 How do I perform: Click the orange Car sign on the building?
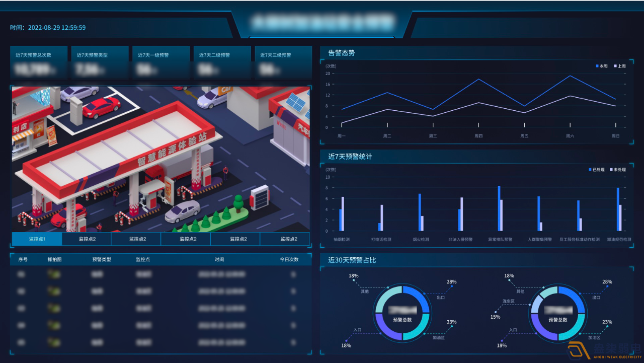pyautogui.click(x=224, y=90)
